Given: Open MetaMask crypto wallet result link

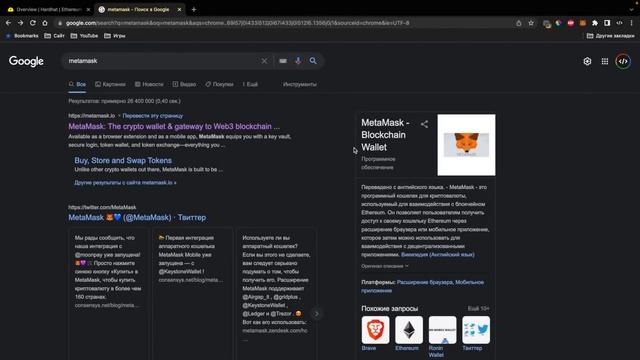Looking at the screenshot, I should [x=174, y=127].
